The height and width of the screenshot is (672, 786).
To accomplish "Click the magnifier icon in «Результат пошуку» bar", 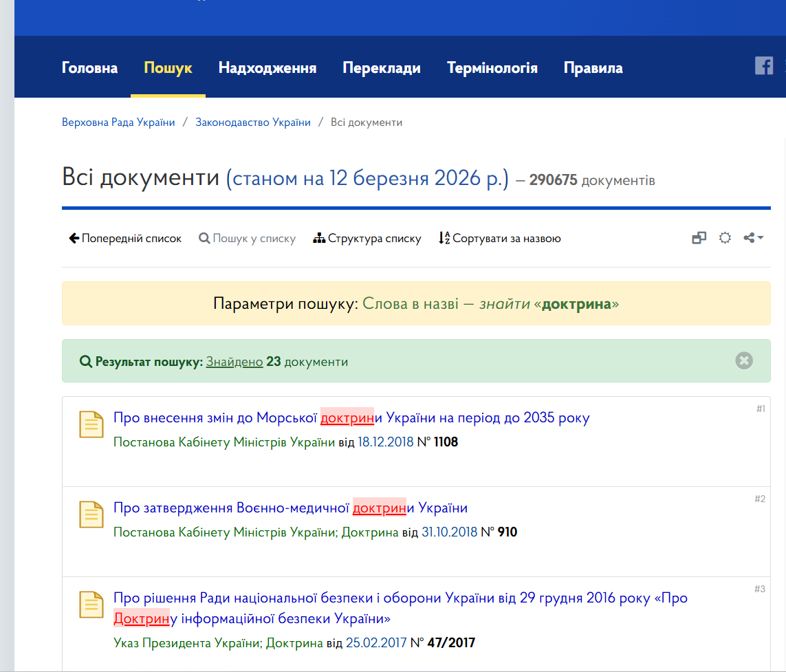I will pos(85,360).
